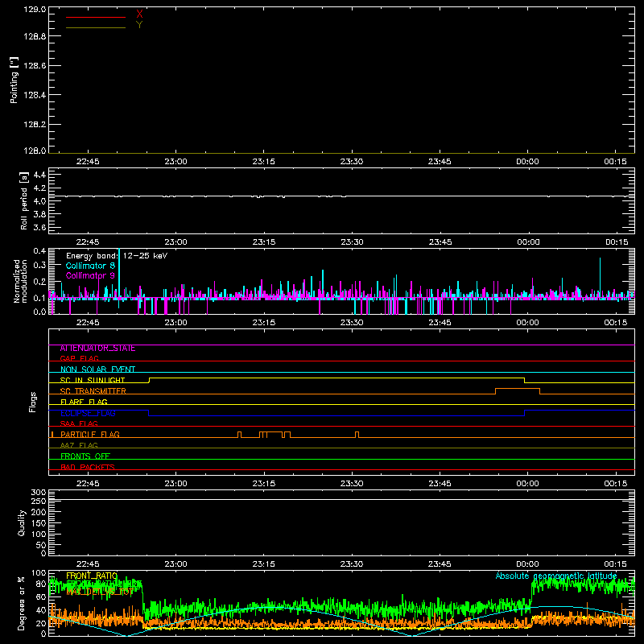The height and width of the screenshot is (644, 644).
Task: Click the FRONTS_OFF flag label
Action: (85, 456)
